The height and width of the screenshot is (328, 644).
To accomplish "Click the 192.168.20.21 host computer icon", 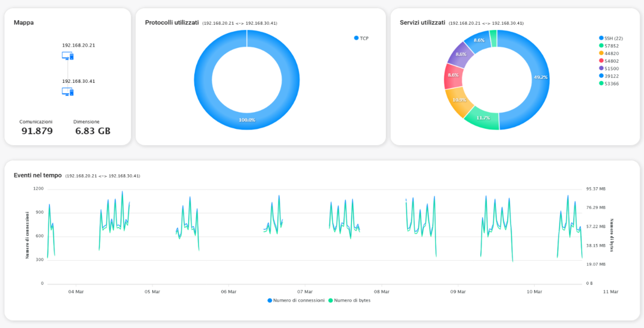I will pos(67,56).
